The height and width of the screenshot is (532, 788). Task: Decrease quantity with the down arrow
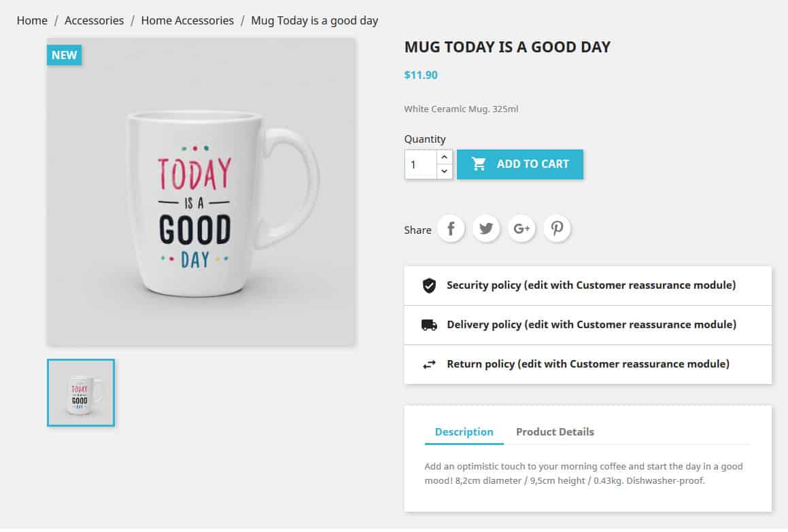[445, 171]
